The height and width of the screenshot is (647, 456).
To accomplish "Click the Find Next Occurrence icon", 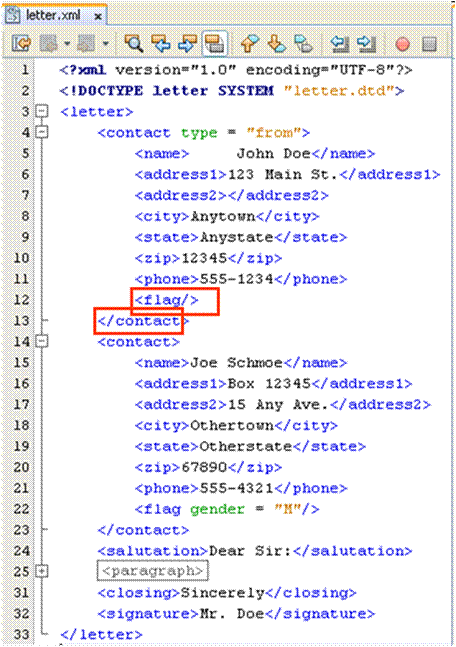I will [x=187, y=43].
